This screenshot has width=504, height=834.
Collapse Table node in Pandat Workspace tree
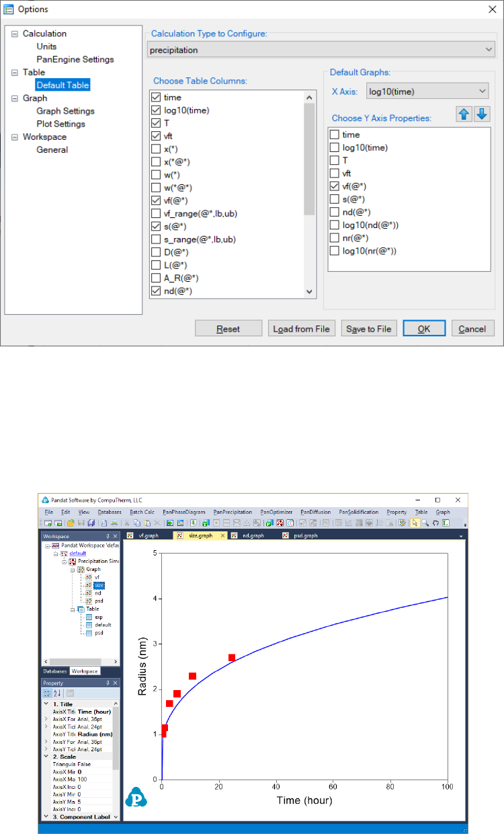(72, 609)
